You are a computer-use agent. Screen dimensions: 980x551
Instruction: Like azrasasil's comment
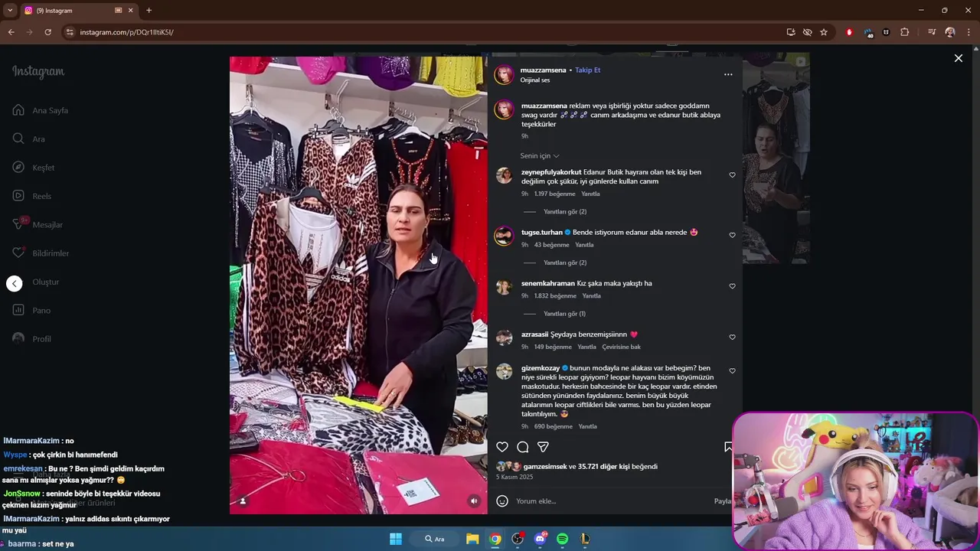click(732, 337)
